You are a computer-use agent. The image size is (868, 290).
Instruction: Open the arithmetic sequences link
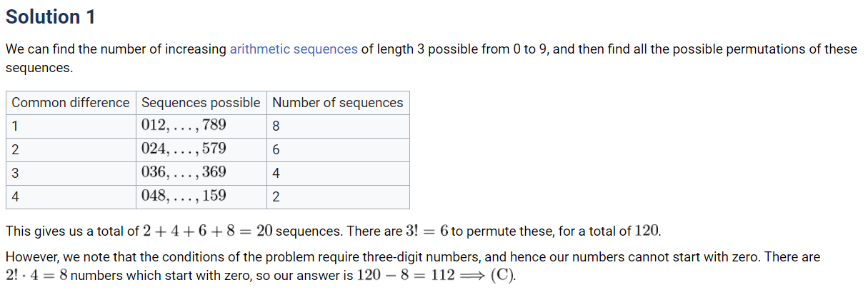pos(294,49)
